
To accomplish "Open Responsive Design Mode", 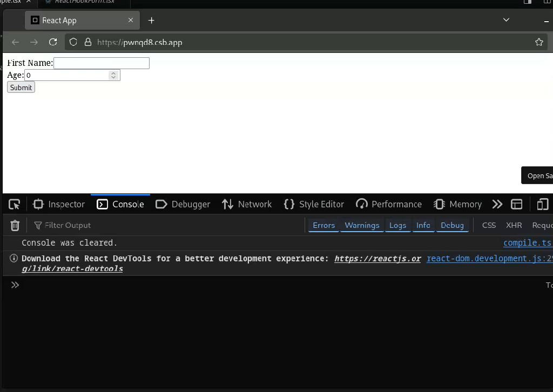I will coord(542,204).
